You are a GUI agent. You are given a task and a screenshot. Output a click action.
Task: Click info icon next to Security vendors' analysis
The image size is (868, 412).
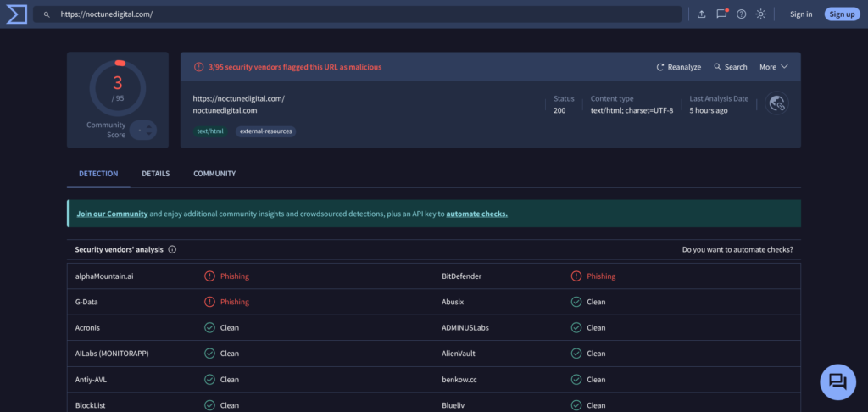(172, 250)
